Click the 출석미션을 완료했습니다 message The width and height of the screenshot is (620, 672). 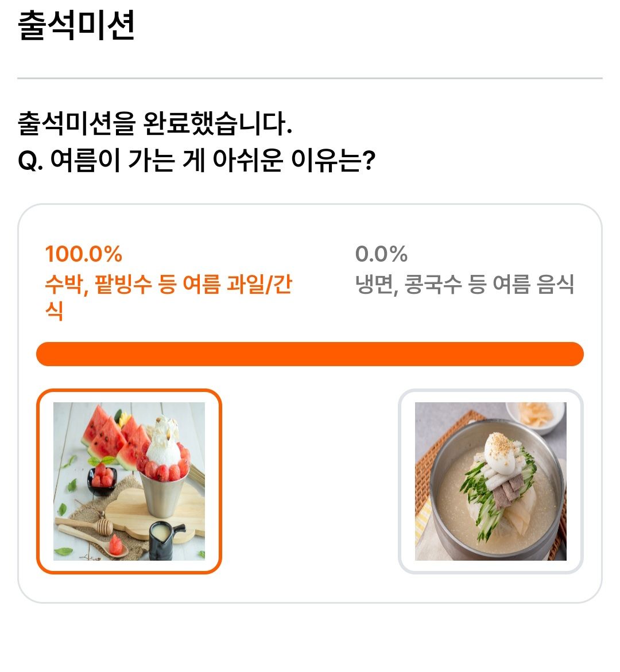[155, 123]
